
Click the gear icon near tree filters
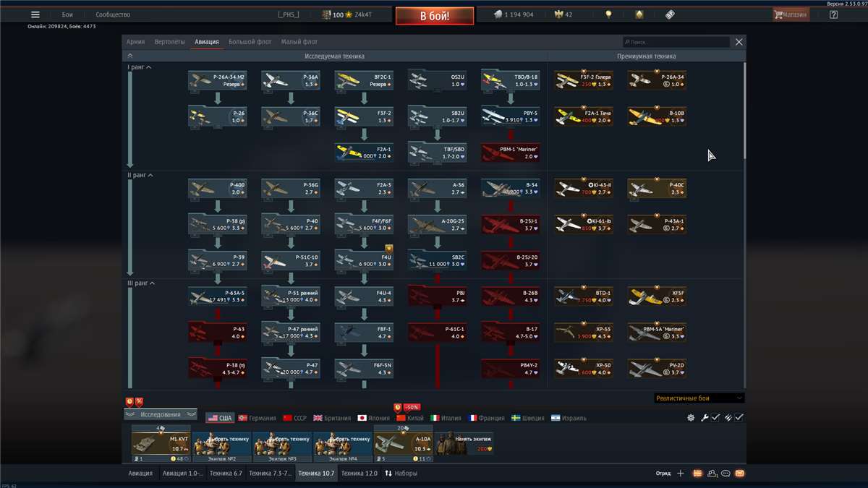(x=692, y=417)
